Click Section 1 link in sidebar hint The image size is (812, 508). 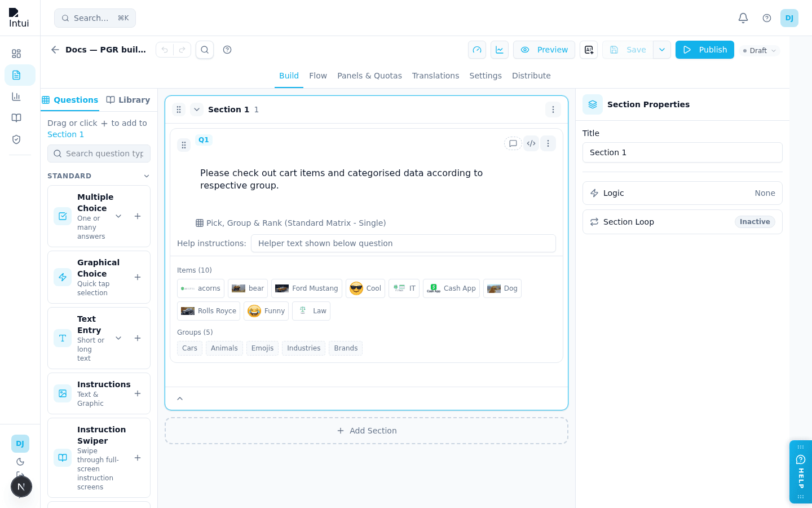coord(65,134)
